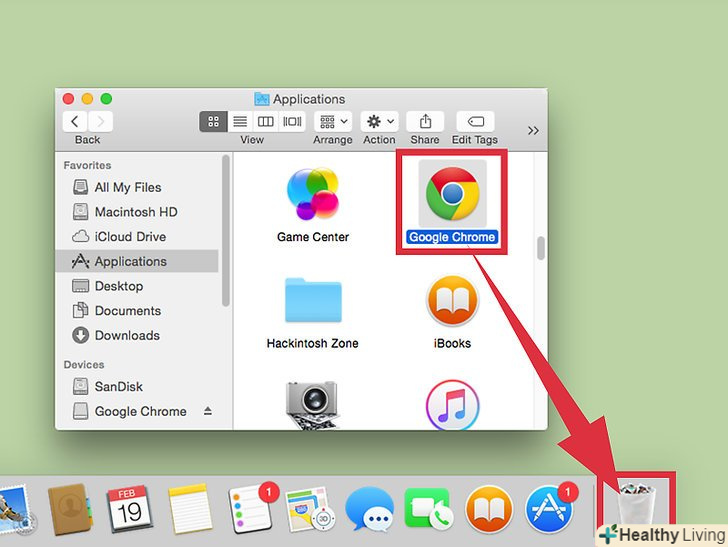This screenshot has width=728, height=547.
Task: Select Applications in sidebar
Action: pyautogui.click(x=137, y=261)
